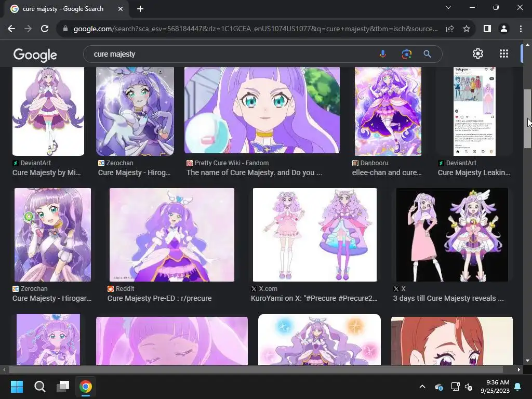Click 'Cure Majesty Leakin...' caption

point(474,172)
